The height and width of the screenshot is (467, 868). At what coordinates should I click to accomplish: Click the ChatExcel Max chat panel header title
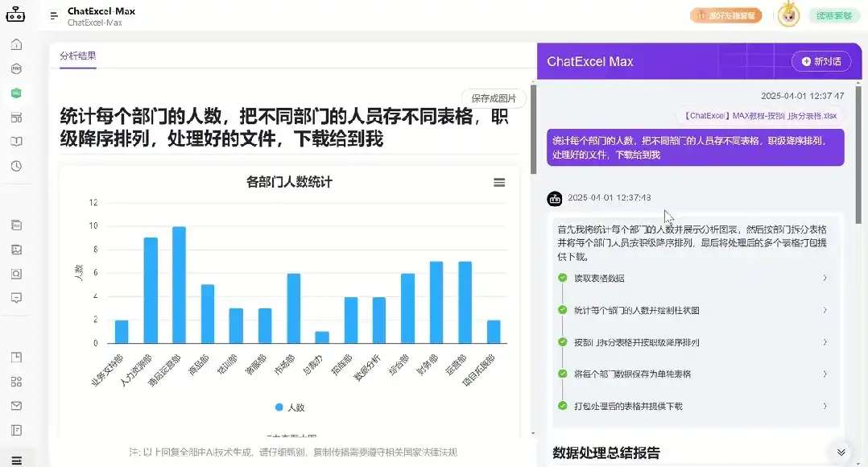(590, 61)
